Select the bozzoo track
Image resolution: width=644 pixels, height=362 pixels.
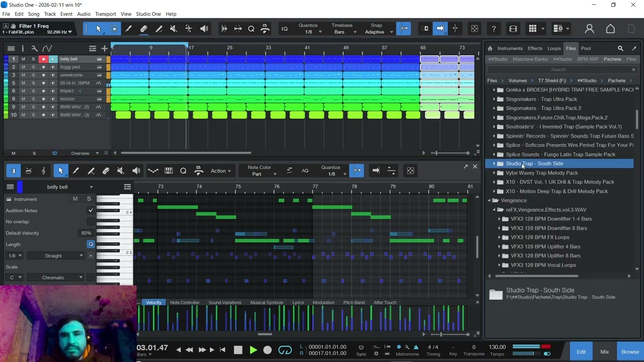coord(67,99)
